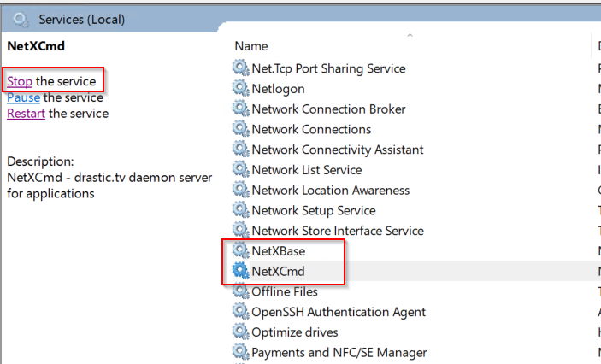Select the Payments and NFC/SE Manager service
This screenshot has width=601, height=364.
tap(339, 353)
